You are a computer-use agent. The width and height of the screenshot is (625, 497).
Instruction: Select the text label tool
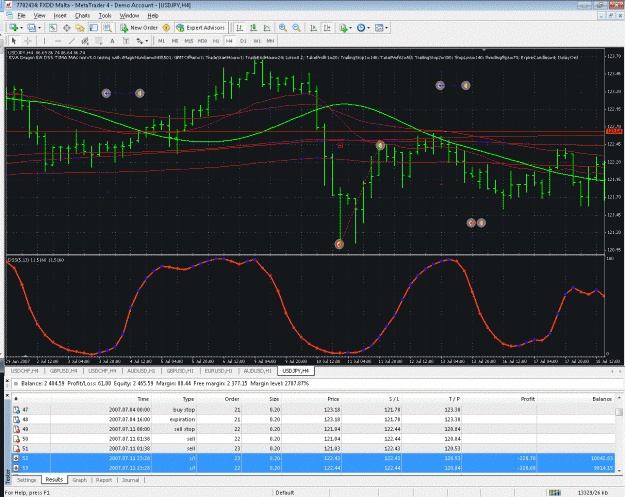(126, 41)
